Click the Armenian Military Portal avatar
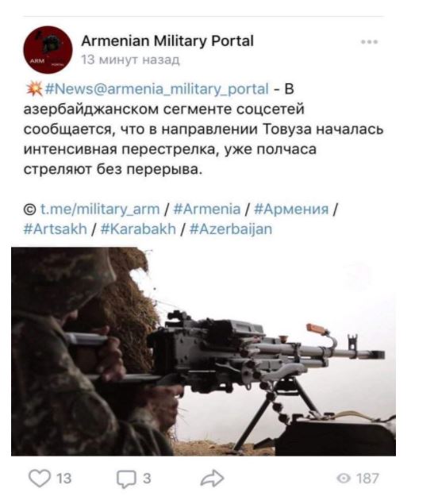Viewport: 438px width, 504px height. coord(48,50)
